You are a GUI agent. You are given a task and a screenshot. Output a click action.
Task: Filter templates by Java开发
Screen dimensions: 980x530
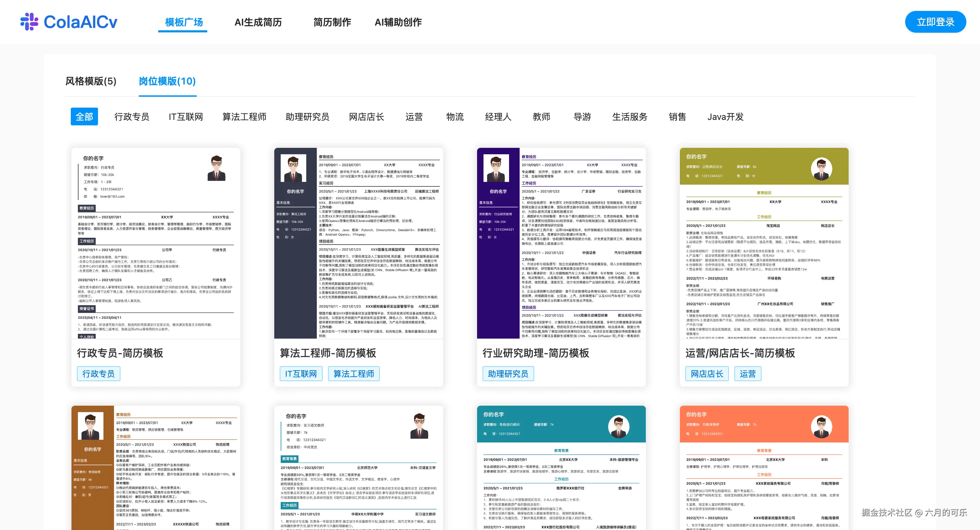(x=725, y=116)
